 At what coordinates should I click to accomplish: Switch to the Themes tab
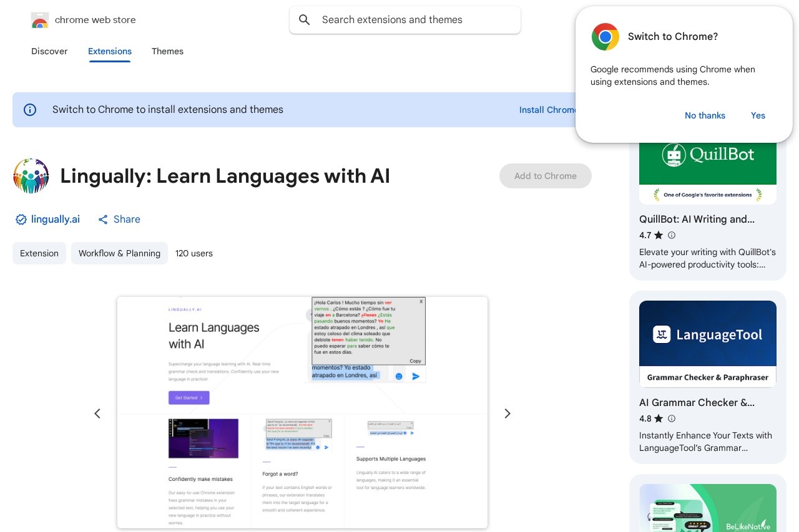167,51
